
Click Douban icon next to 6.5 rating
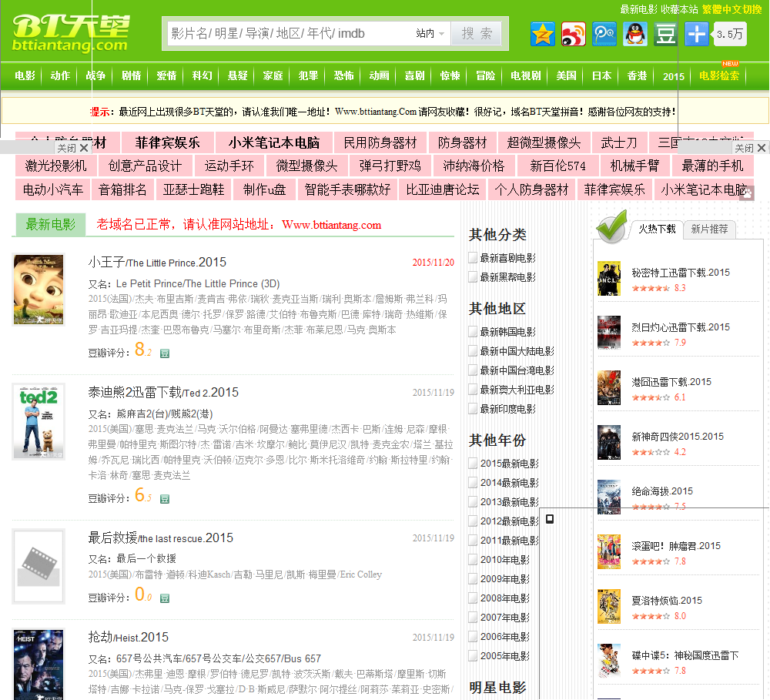pos(165,499)
